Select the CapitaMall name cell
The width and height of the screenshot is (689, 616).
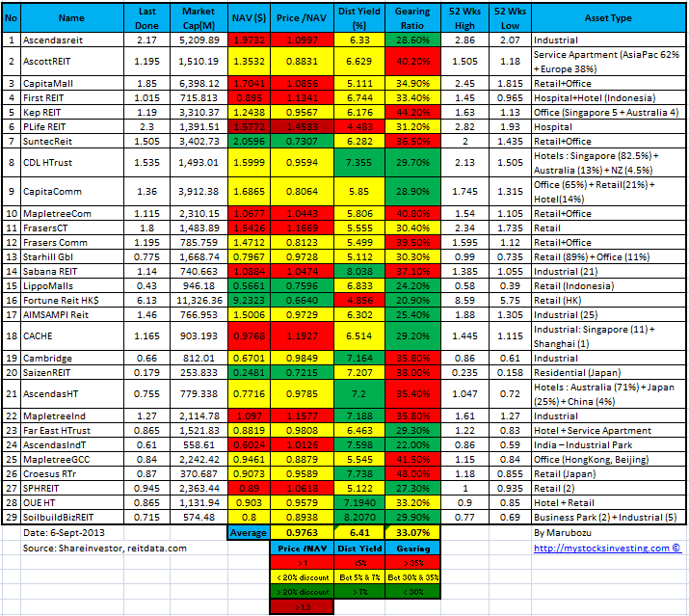pyautogui.click(x=72, y=84)
